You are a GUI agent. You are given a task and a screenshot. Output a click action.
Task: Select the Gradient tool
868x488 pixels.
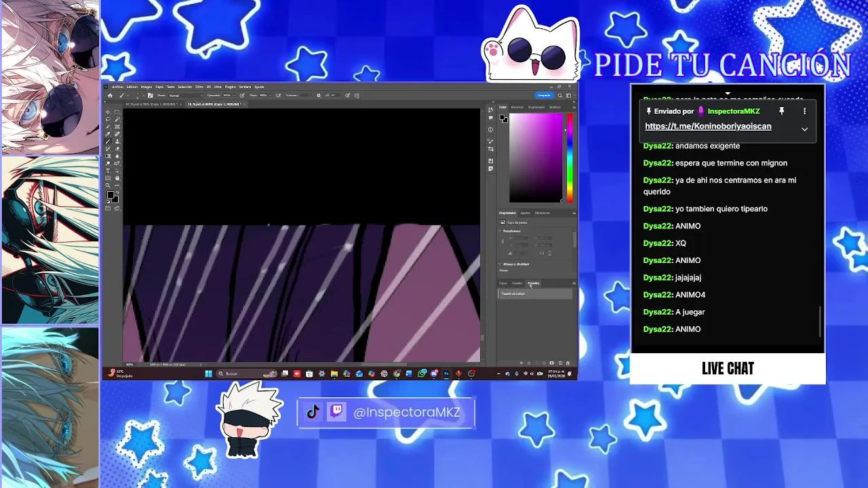point(108,156)
